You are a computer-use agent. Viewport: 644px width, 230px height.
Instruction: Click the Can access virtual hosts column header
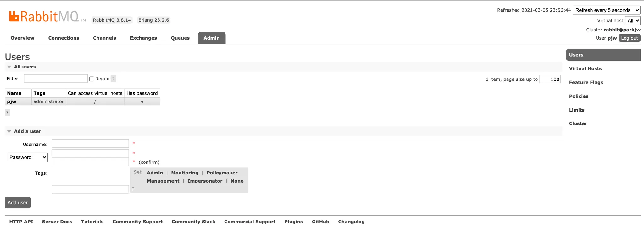pyautogui.click(x=95, y=93)
